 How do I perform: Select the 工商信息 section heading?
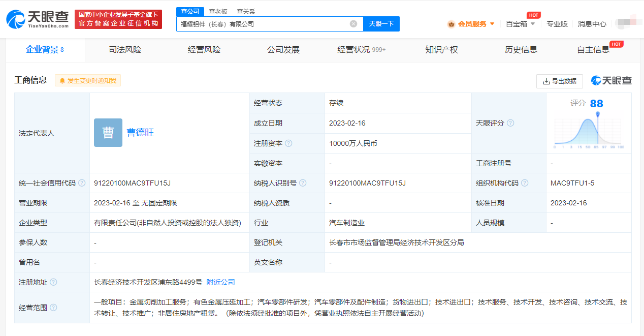(x=30, y=80)
